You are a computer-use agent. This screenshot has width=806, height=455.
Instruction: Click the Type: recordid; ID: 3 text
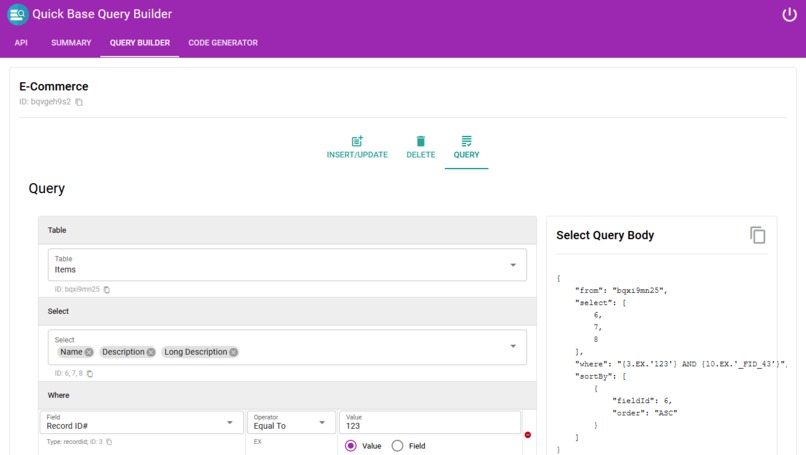[75, 442]
